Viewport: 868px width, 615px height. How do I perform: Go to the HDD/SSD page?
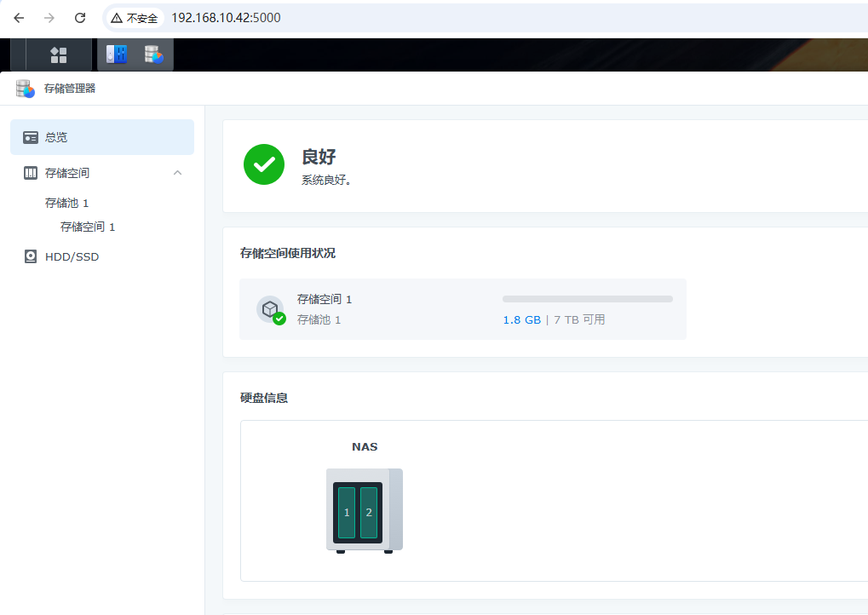tap(72, 256)
